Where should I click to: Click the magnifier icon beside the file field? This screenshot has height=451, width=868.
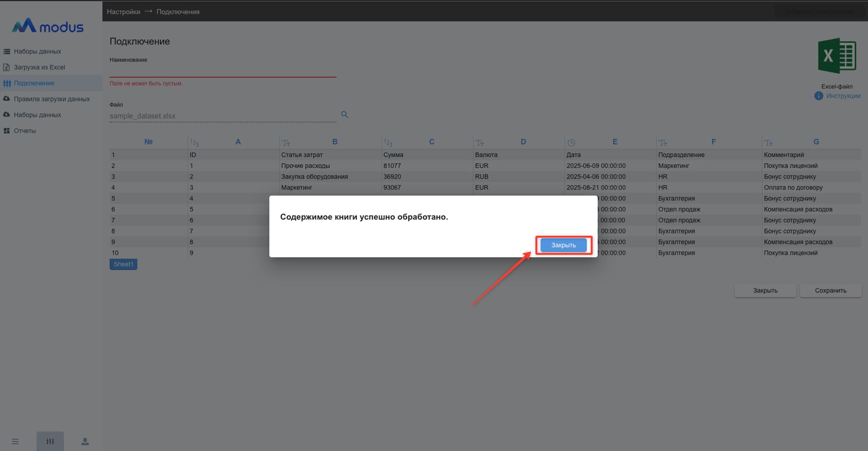pos(345,115)
